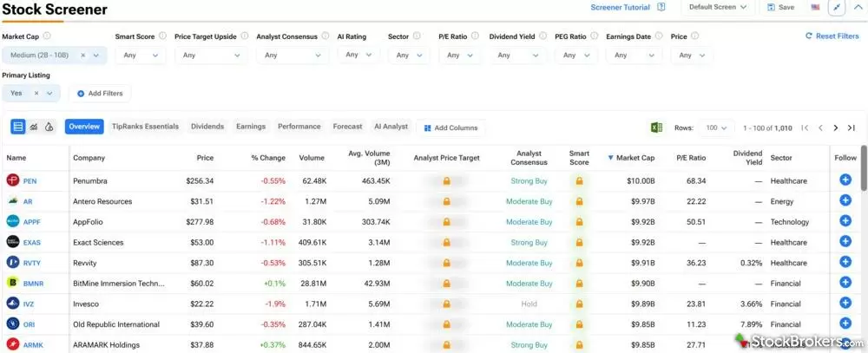Collapse filters with the top-right chevron
The width and height of the screenshot is (868, 353).
(858, 7)
